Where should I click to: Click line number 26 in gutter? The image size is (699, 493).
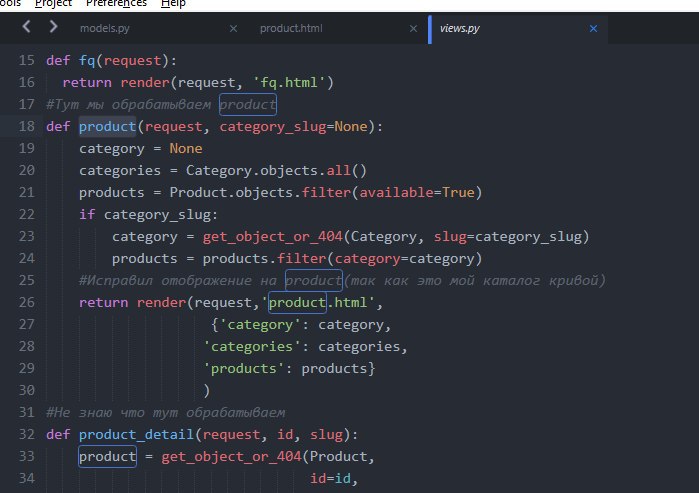click(27, 302)
